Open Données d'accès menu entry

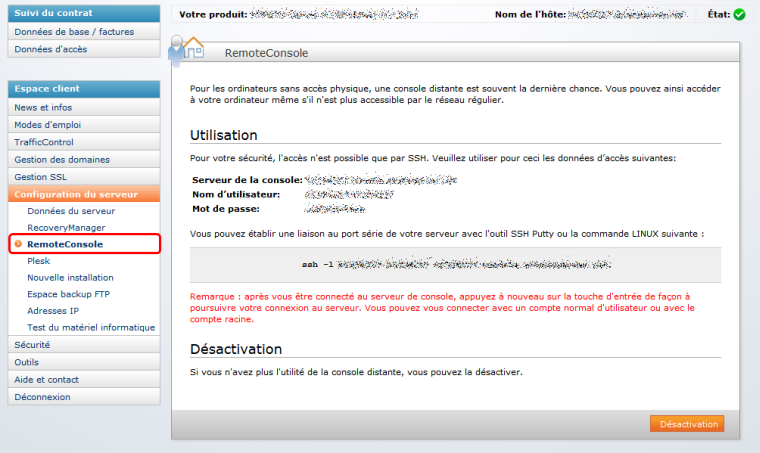(x=84, y=49)
